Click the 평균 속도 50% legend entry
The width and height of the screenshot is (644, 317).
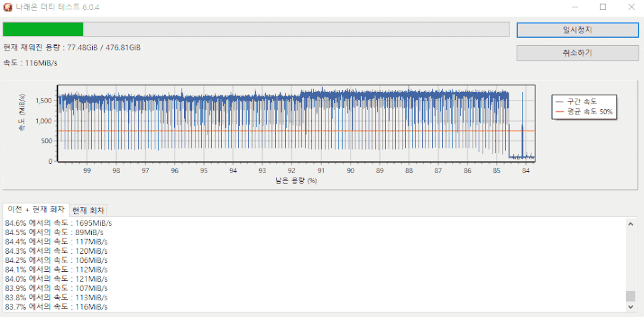(x=585, y=111)
